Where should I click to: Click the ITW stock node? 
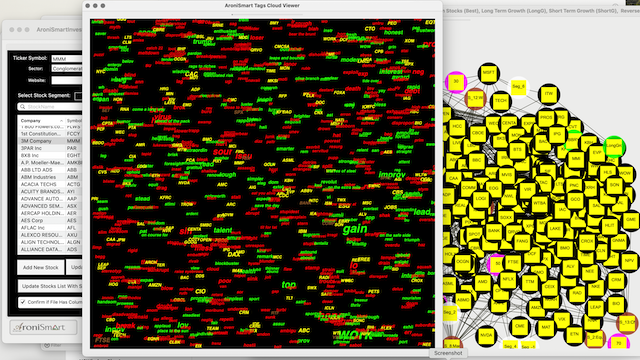click(549, 94)
